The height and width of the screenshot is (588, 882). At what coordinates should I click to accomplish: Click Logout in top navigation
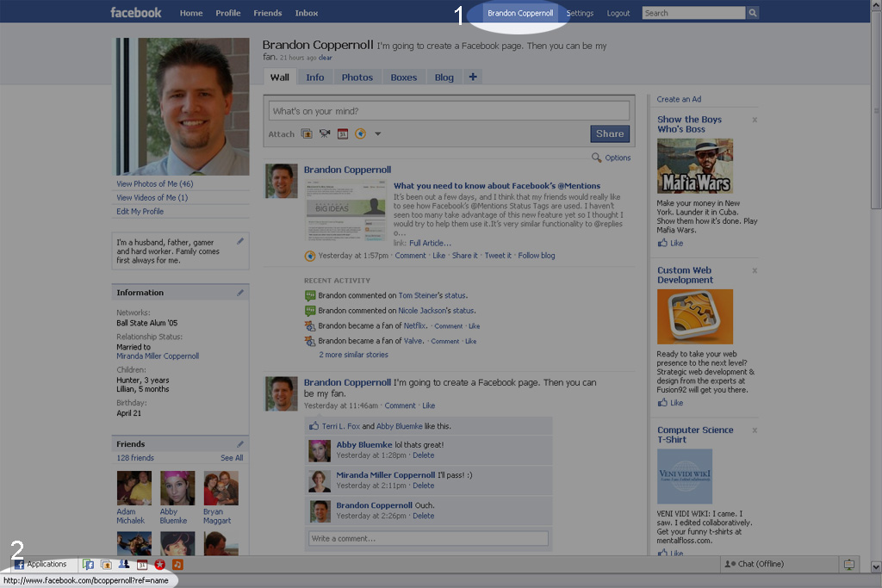coord(618,13)
